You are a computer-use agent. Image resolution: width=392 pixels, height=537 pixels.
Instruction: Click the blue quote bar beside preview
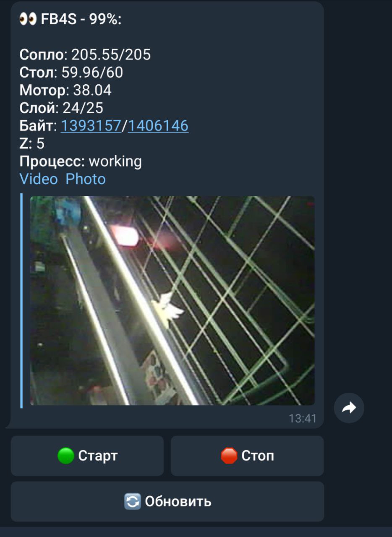pos(21,300)
